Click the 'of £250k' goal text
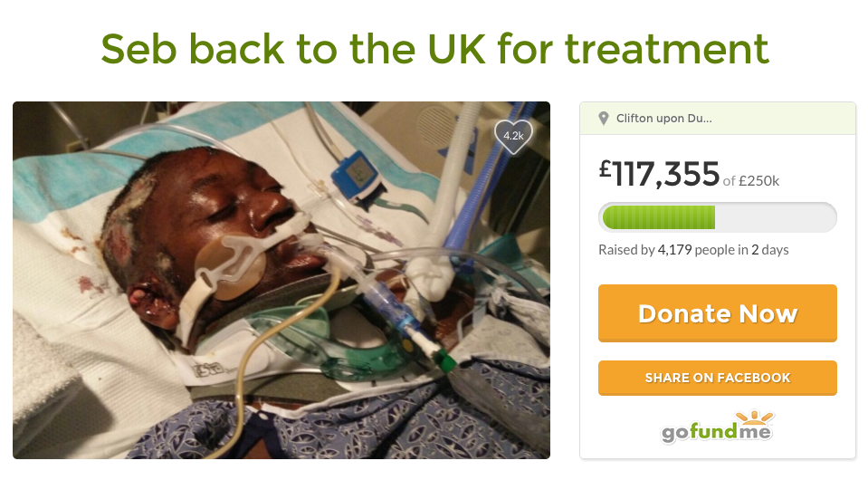The height and width of the screenshot is (480, 868). 750,181
